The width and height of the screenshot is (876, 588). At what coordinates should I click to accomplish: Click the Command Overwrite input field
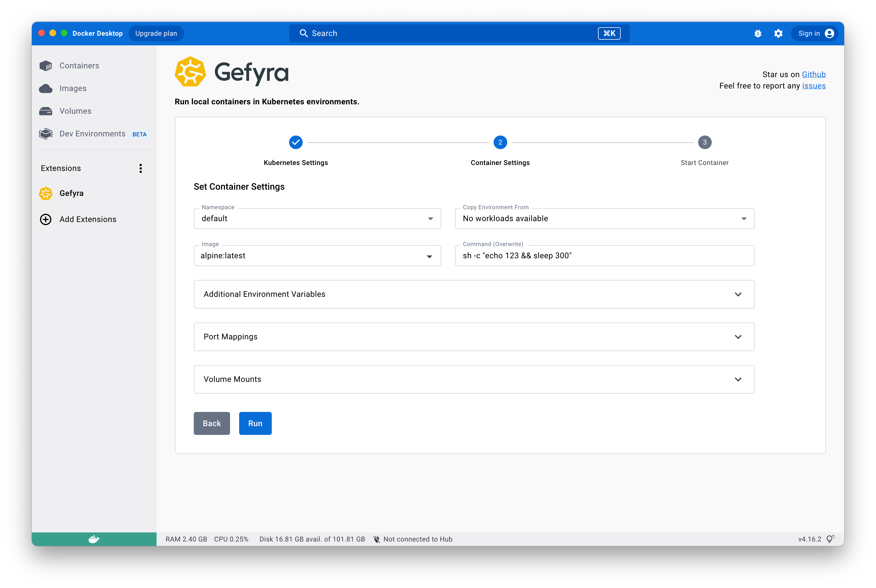604,255
